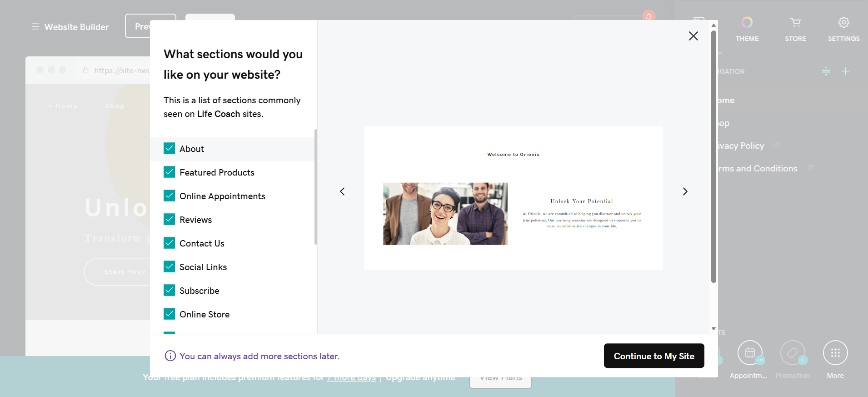868x397 pixels.
Task: Open the Website Builder hamburger menu
Action: click(35, 27)
